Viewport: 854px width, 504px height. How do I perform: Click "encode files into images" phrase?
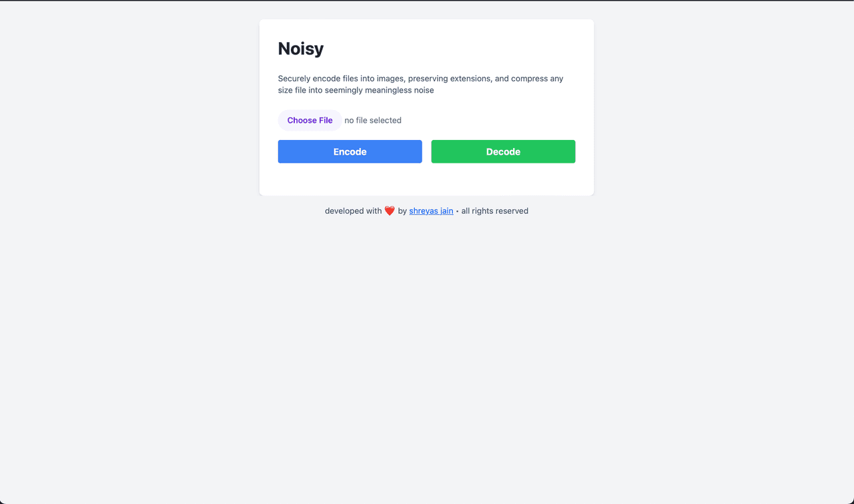tap(358, 79)
